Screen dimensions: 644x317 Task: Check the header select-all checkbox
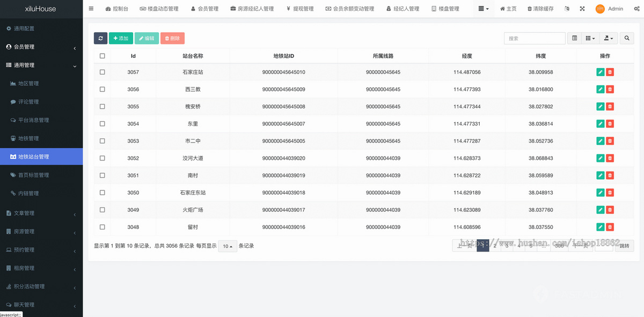pos(101,55)
